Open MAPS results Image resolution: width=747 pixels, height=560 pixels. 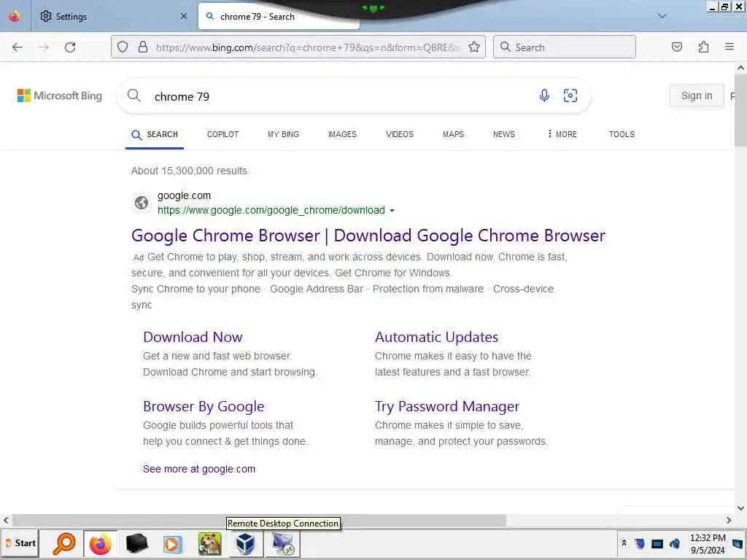pyautogui.click(x=453, y=134)
